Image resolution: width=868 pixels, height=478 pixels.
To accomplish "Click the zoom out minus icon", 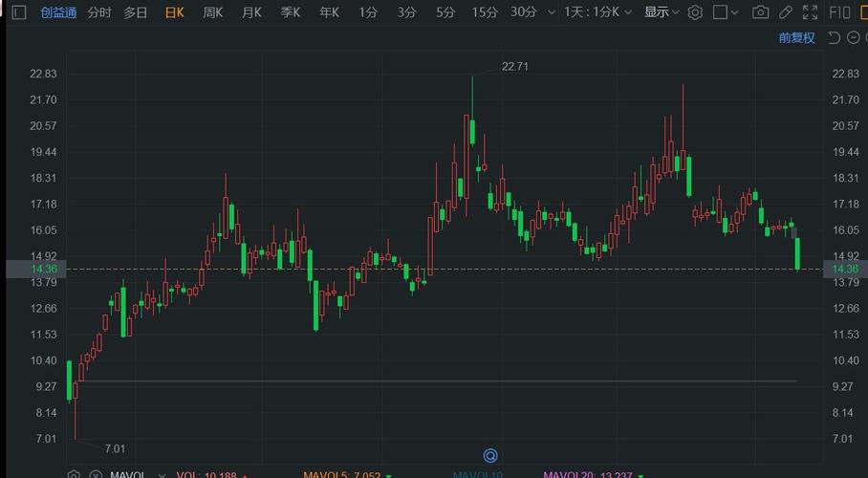I will (852, 37).
